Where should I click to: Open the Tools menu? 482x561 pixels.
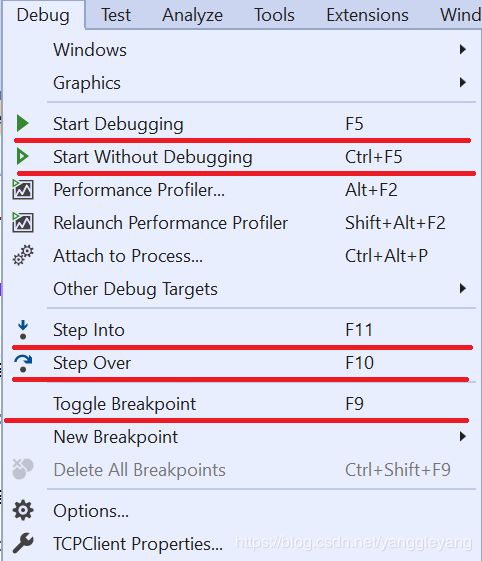[274, 15]
